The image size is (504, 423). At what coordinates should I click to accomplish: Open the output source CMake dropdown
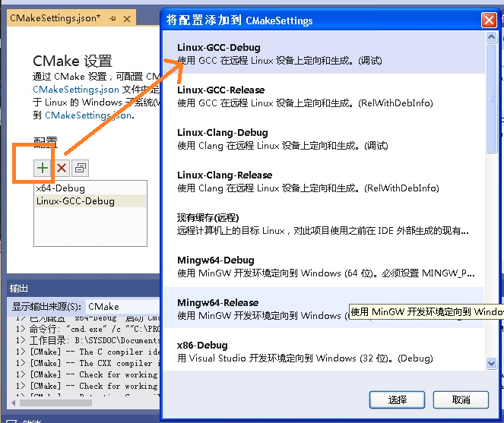(123, 306)
